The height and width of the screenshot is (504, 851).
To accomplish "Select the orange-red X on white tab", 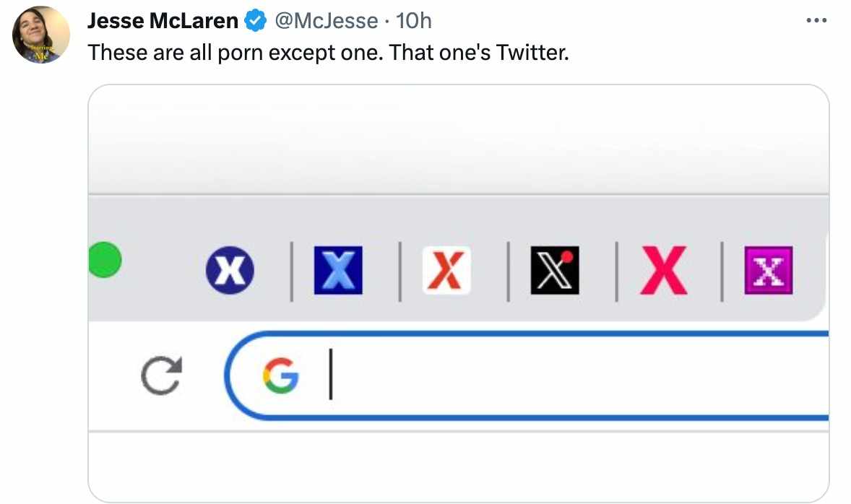I will click(x=446, y=270).
